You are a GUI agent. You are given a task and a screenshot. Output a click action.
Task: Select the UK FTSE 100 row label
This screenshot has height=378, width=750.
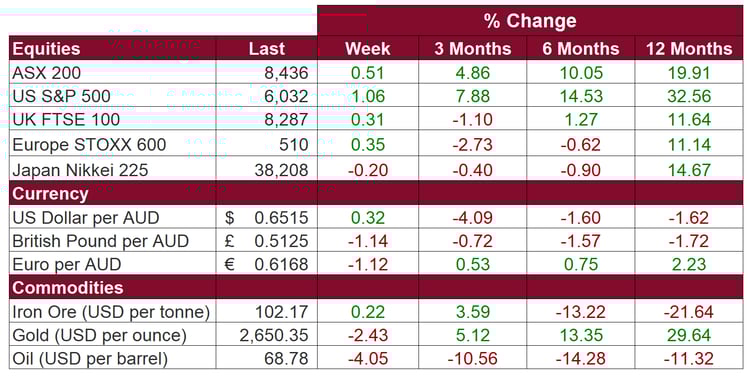pyautogui.click(x=66, y=120)
